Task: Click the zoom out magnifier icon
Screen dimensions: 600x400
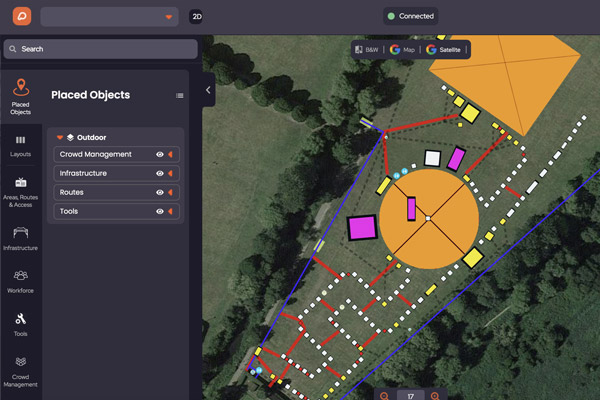Action: tap(385, 396)
